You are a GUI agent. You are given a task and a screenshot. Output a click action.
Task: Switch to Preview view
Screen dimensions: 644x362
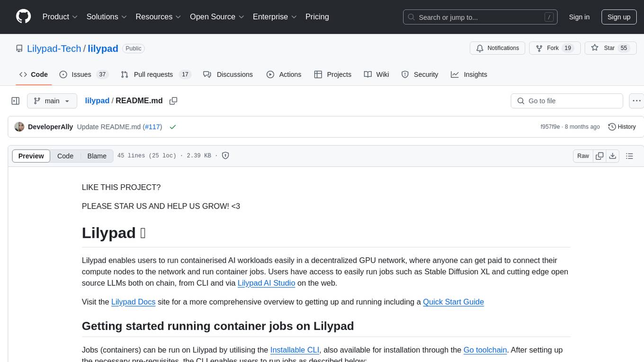pyautogui.click(x=31, y=156)
